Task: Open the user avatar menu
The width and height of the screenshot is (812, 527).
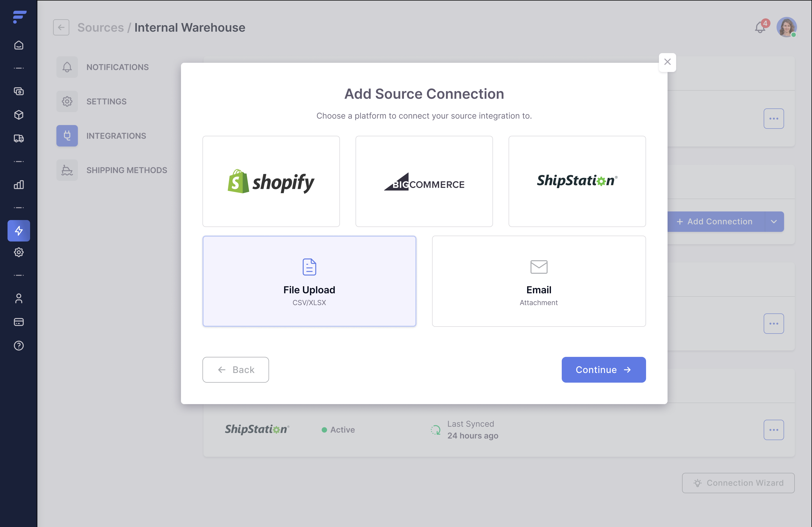Action: coord(787,27)
